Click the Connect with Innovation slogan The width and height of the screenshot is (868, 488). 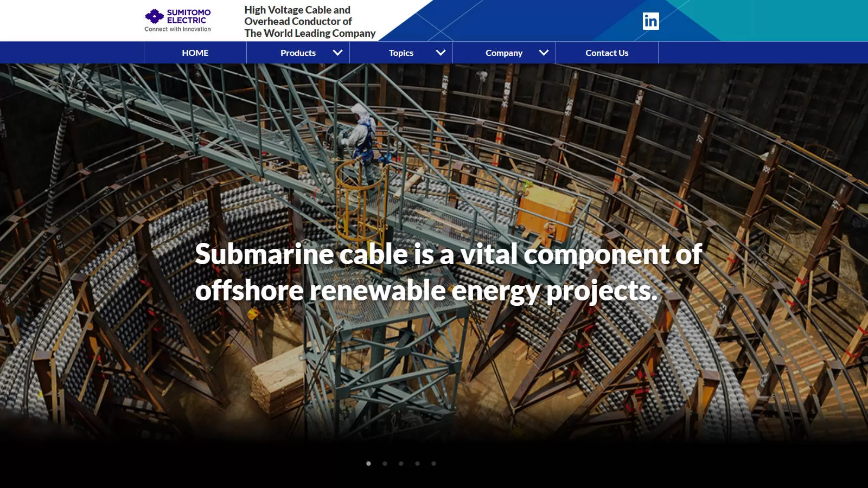click(177, 29)
